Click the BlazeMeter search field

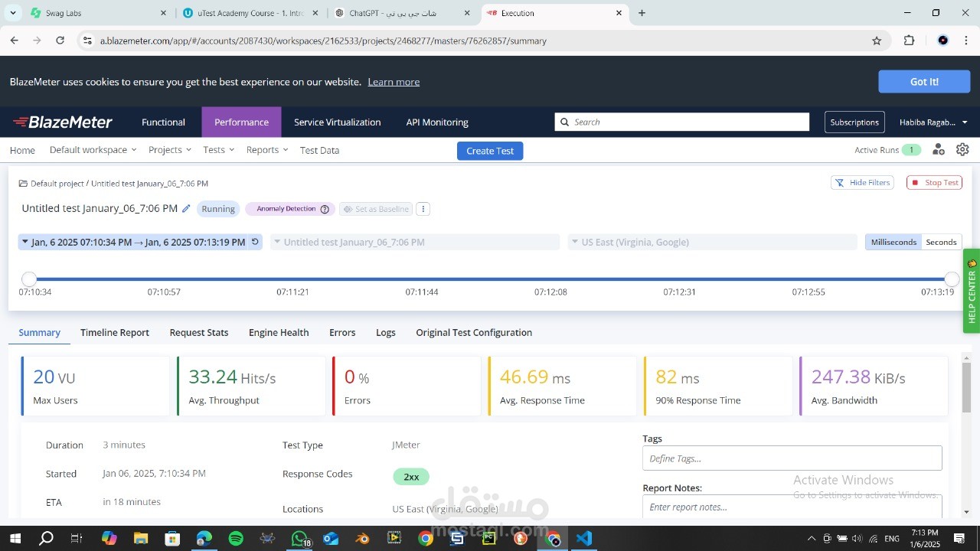[x=682, y=122]
